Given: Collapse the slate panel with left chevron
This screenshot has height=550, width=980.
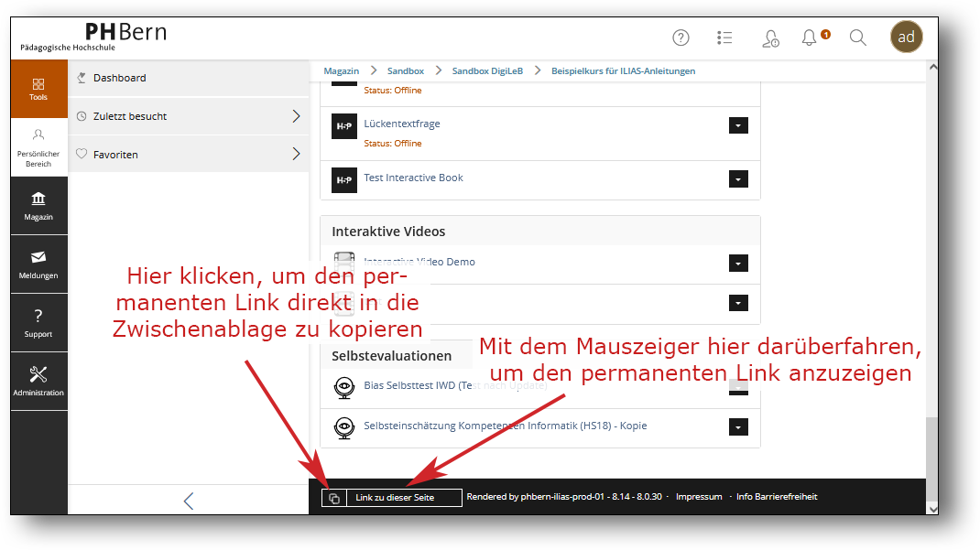Looking at the screenshot, I should click(189, 501).
